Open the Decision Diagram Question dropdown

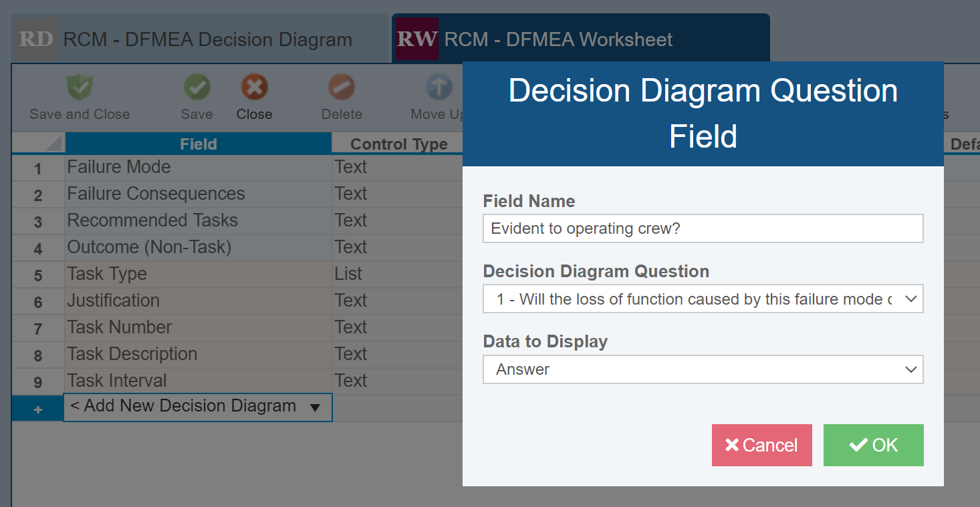tap(703, 299)
